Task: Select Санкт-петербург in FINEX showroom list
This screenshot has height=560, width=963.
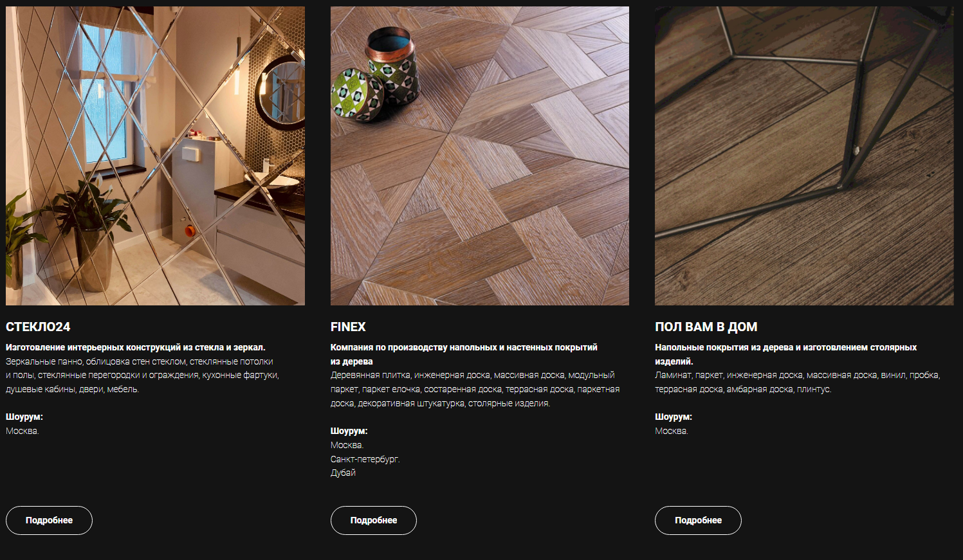Action: (x=365, y=459)
